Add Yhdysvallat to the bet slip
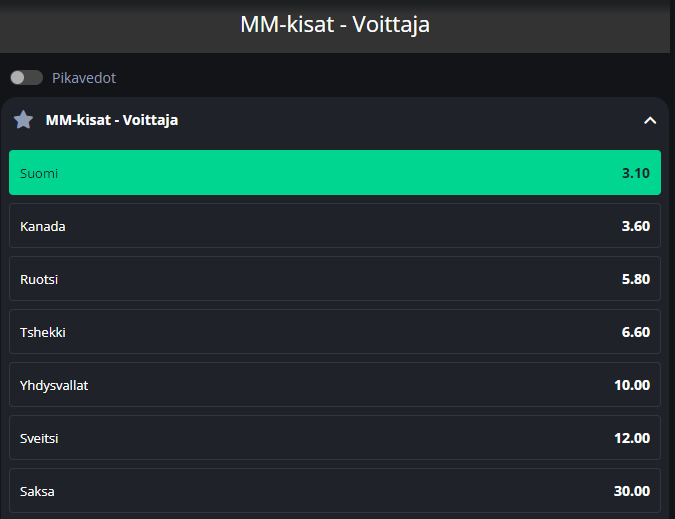The image size is (675, 519). (335, 385)
